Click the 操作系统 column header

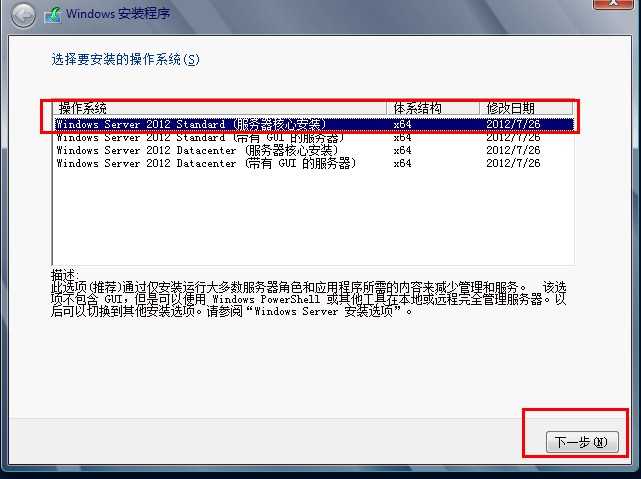220,108
